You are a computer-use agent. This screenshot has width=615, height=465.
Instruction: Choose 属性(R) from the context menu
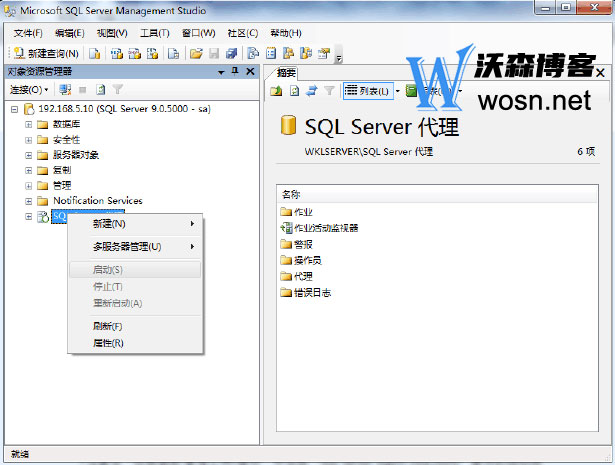[135, 343]
